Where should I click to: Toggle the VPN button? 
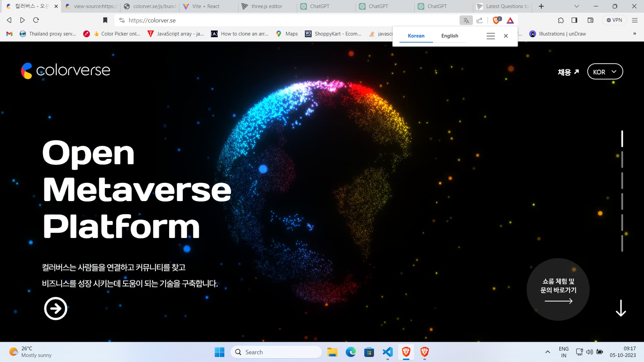(614, 20)
